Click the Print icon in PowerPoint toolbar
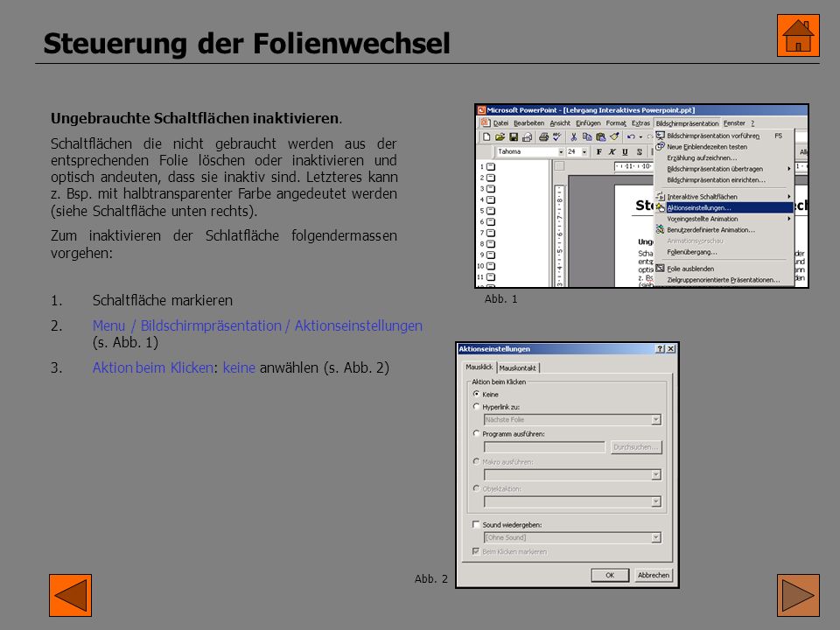This screenshot has height=630, width=840. (x=543, y=137)
